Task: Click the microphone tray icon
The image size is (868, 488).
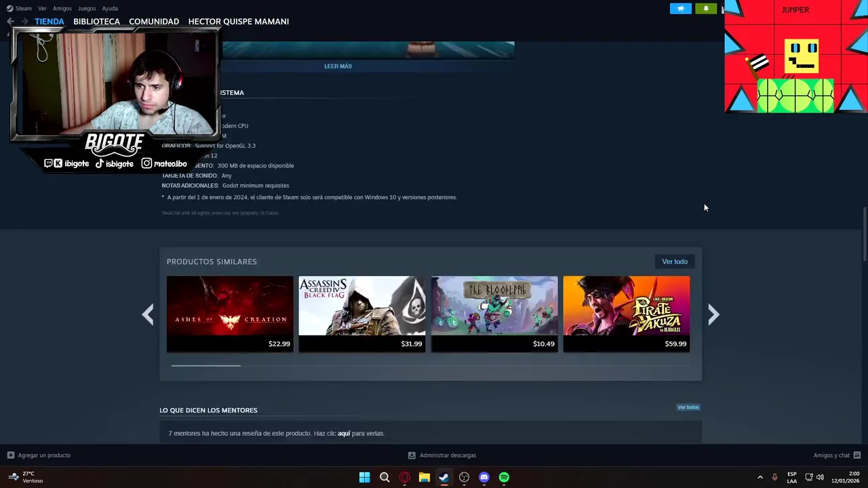Action: [774, 477]
